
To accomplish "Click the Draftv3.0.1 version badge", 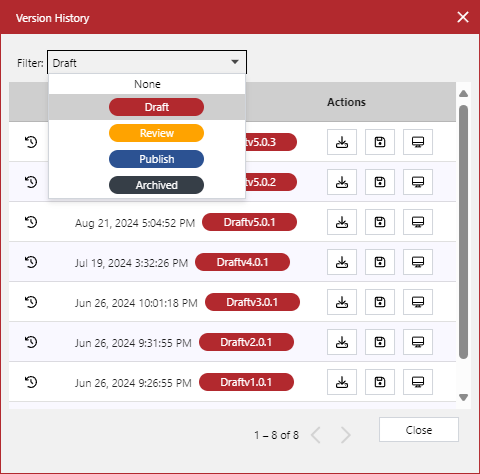I will click(252, 302).
